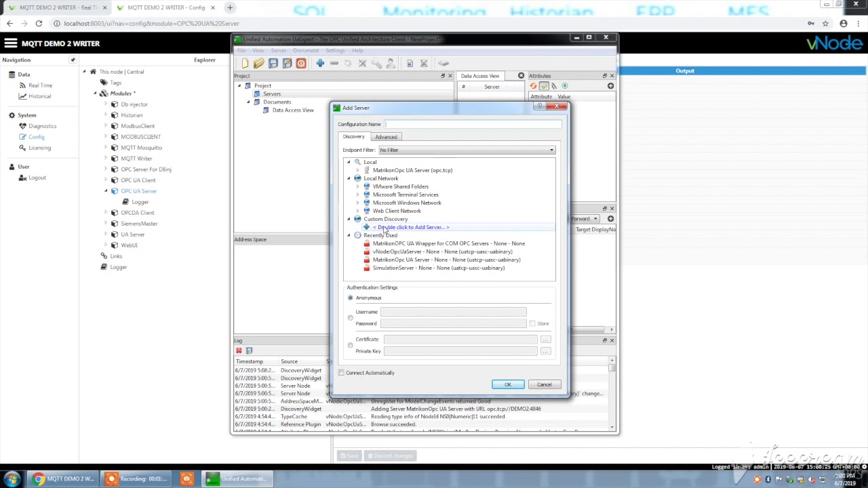Open the vNode hamburger menu icon
This screenshot has height=488, width=868.
point(10,43)
